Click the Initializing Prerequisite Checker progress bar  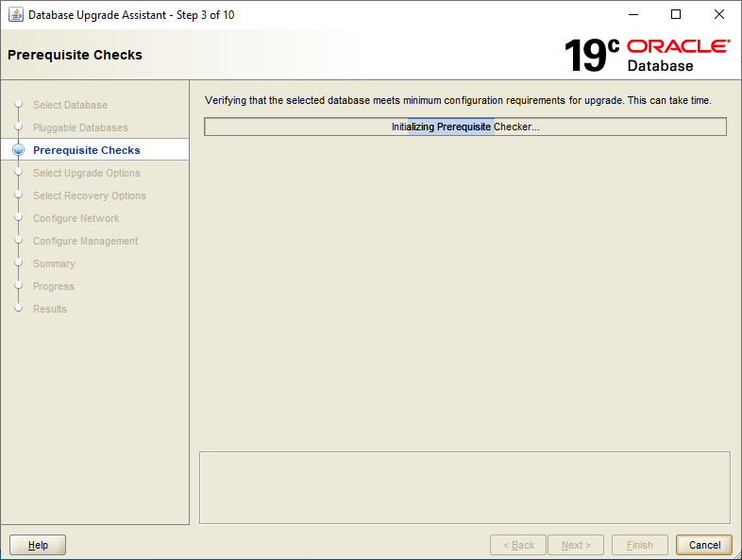coord(465,127)
